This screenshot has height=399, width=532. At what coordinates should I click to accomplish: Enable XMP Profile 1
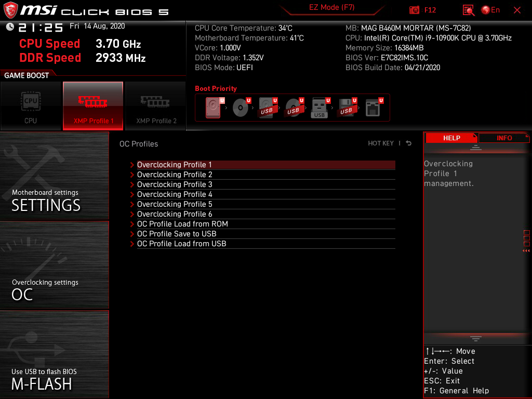(93, 105)
